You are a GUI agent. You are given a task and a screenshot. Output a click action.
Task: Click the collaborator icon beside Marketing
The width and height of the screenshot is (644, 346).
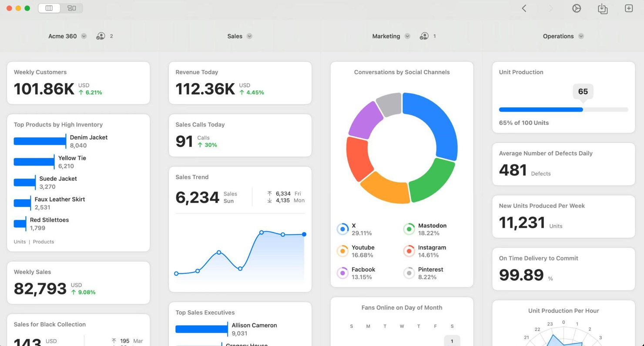pos(423,36)
